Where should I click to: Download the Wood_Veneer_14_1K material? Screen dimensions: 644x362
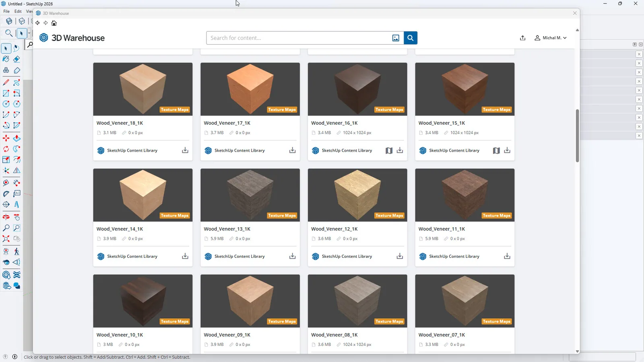click(x=185, y=256)
